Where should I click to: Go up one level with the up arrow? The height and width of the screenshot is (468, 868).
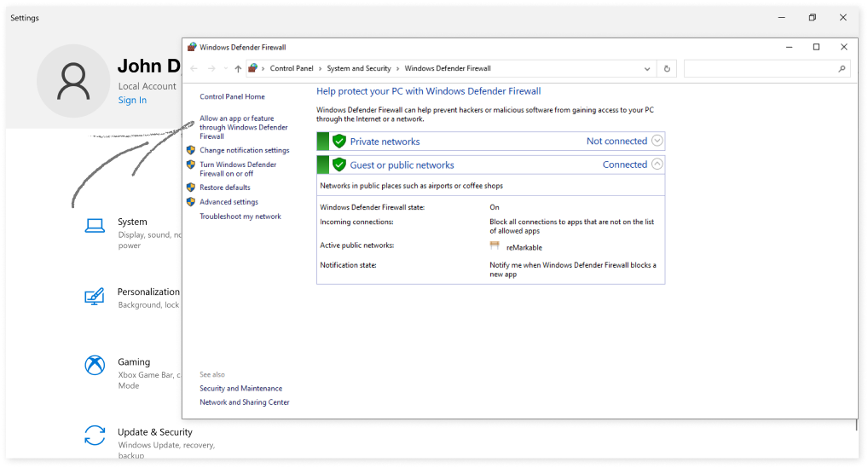pos(238,69)
